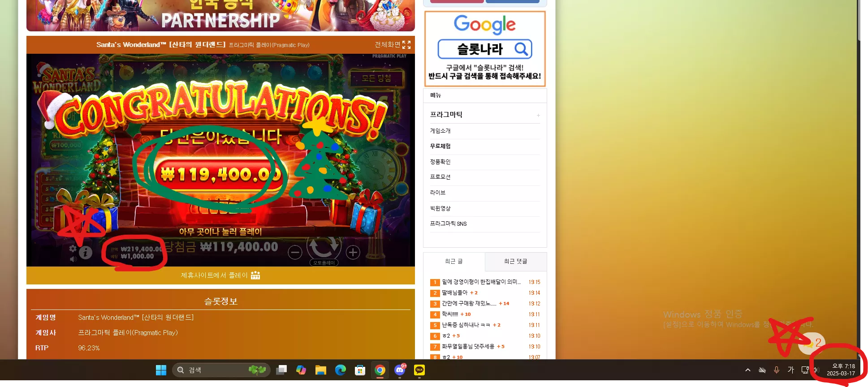
Task: Open the network tray icon
Action: point(805,370)
